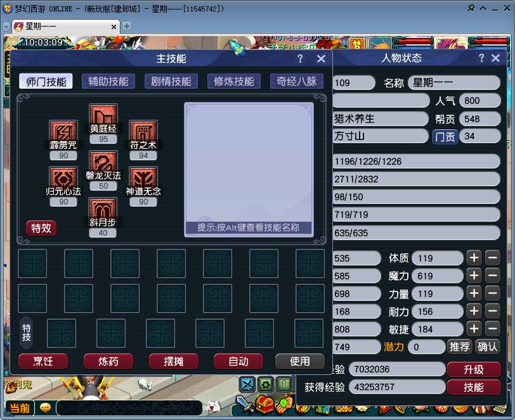Decrease 力量 with minus button
This screenshot has width=515, height=420.
point(493,293)
